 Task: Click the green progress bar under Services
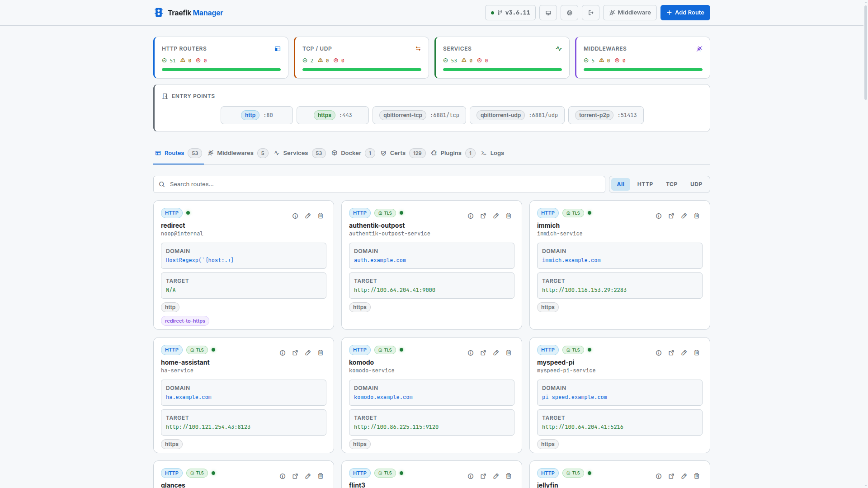click(502, 70)
